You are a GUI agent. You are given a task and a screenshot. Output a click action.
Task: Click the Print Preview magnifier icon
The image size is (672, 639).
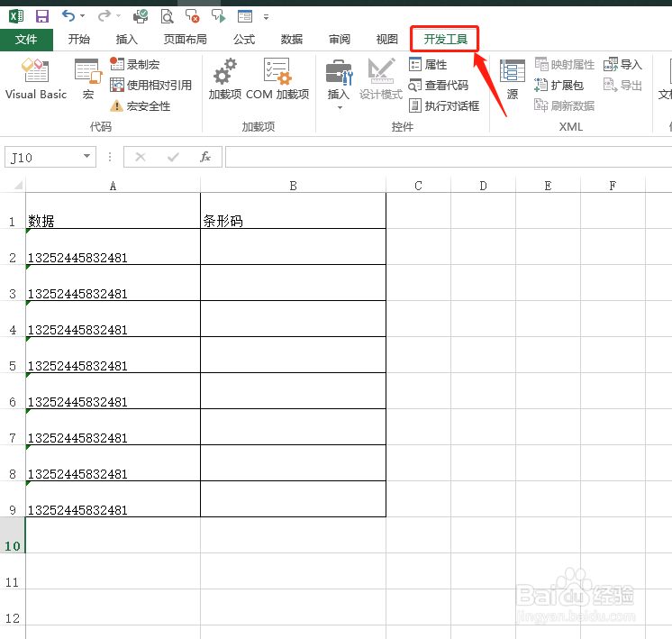tap(167, 17)
